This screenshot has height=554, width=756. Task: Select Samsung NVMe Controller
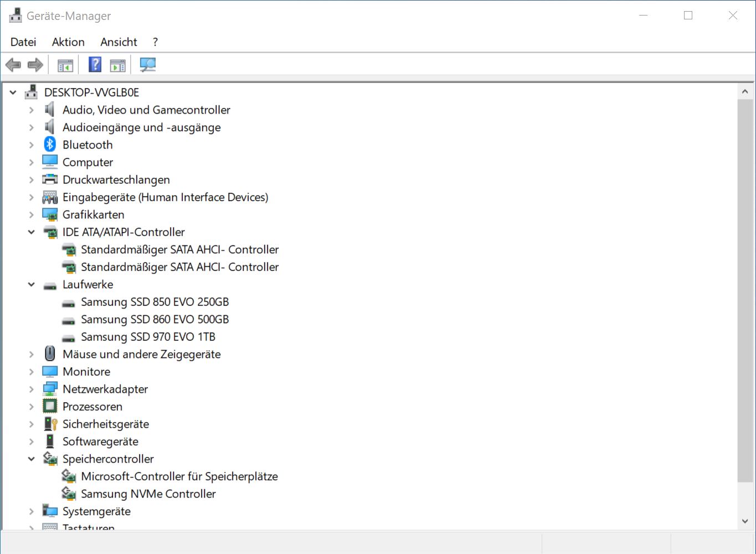click(x=148, y=493)
